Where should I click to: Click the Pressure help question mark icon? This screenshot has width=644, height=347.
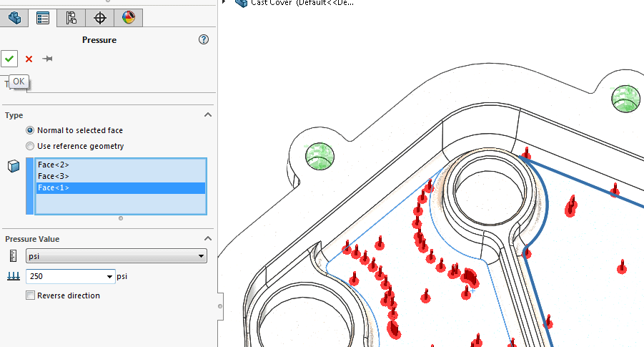204,40
